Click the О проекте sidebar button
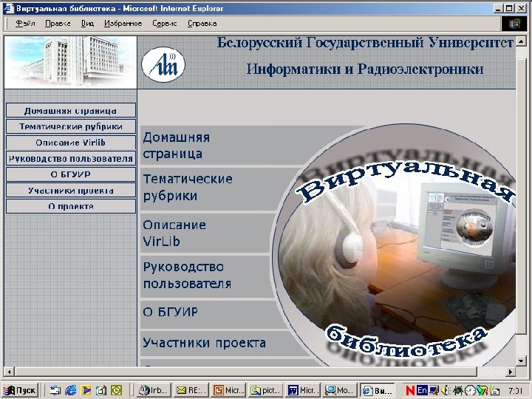532x399 pixels. point(71,206)
